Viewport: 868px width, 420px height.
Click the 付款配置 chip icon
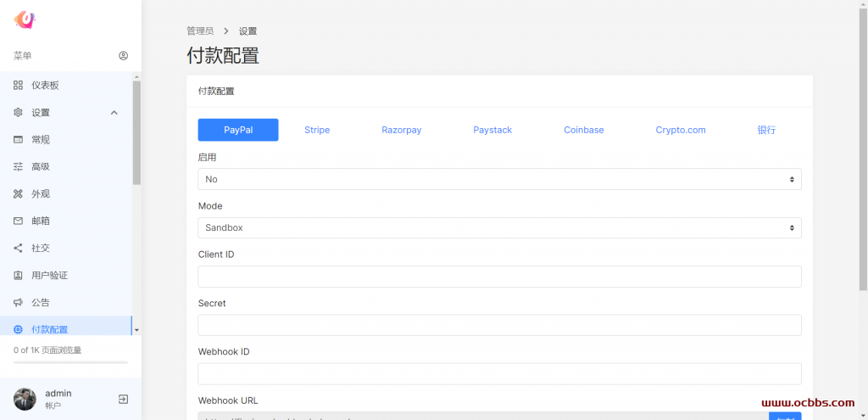point(18,329)
